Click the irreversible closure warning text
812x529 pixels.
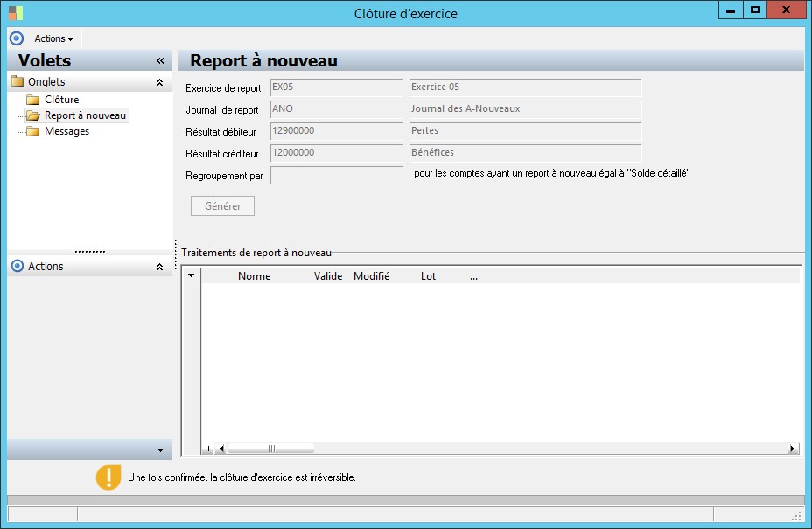241,477
